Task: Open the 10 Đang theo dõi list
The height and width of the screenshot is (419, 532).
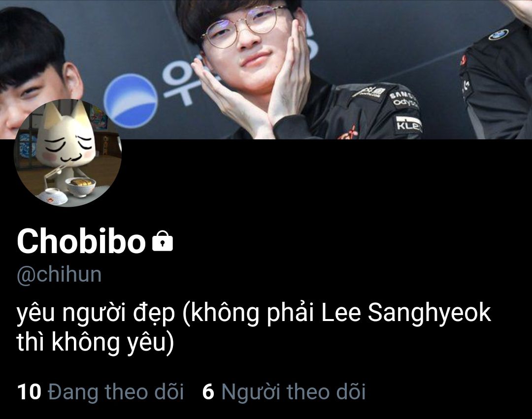Action: (x=100, y=392)
